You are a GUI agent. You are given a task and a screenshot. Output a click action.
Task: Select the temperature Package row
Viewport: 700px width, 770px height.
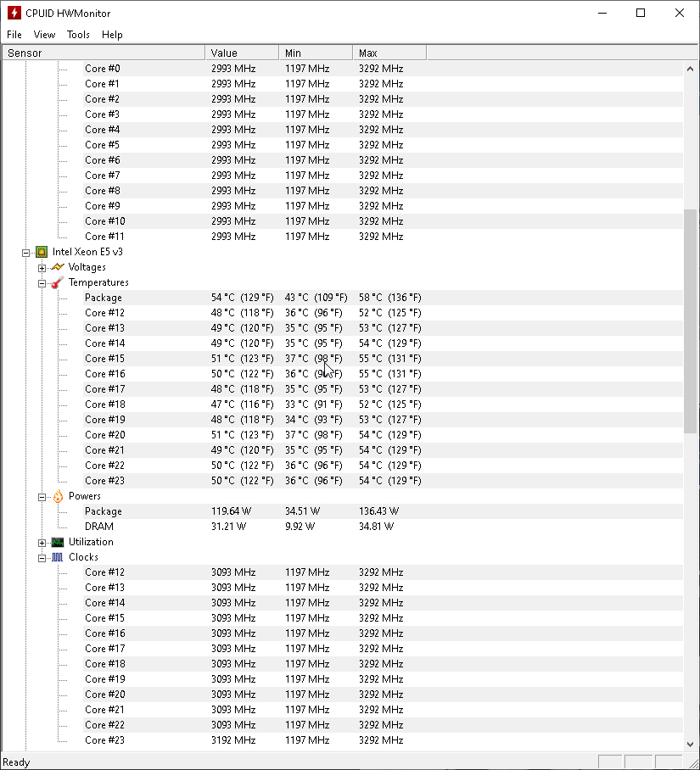[383, 298]
